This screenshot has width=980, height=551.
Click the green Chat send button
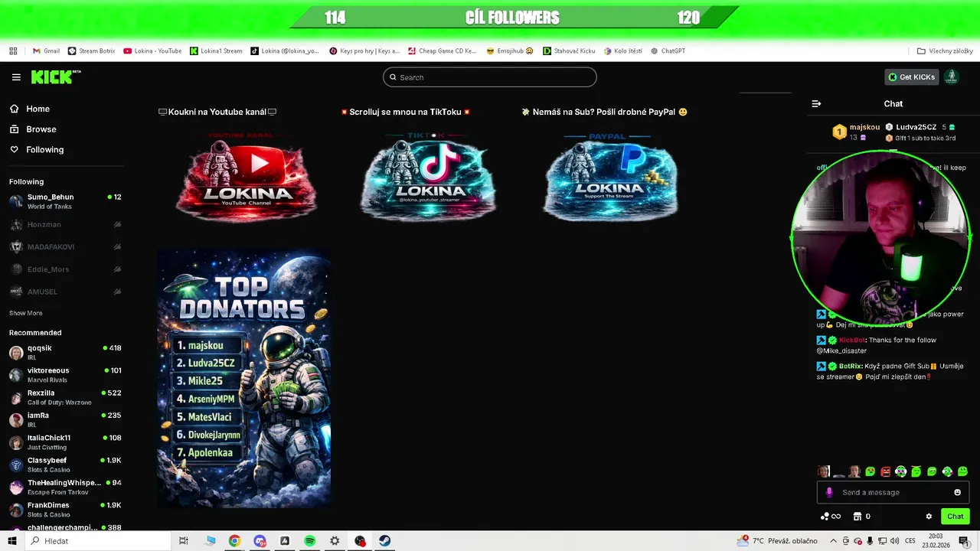click(955, 517)
